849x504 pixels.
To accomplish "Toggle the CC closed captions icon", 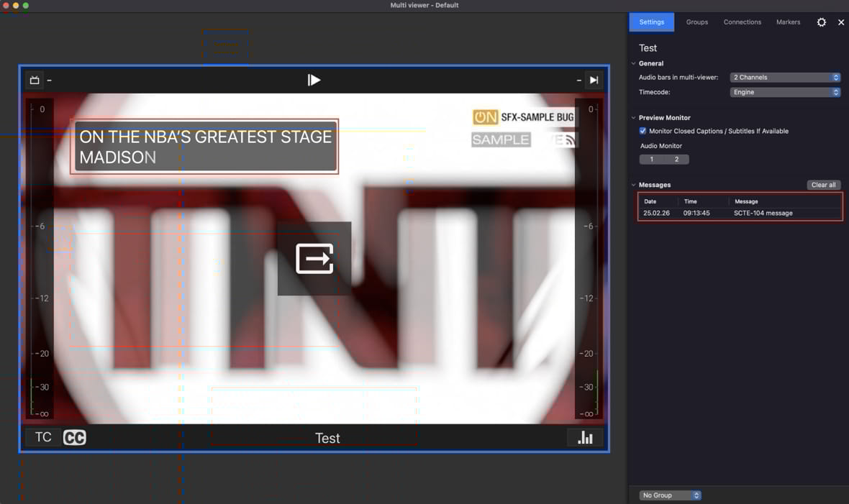I will [x=75, y=437].
